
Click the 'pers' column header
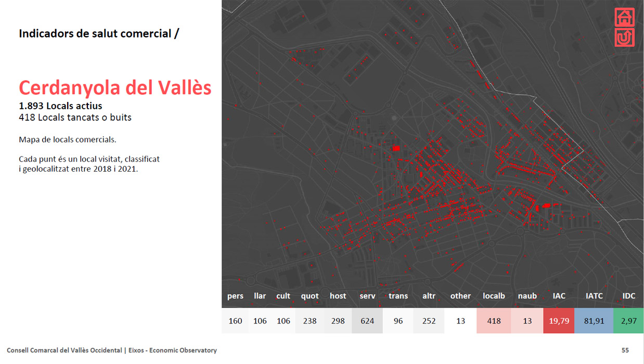[x=235, y=296]
